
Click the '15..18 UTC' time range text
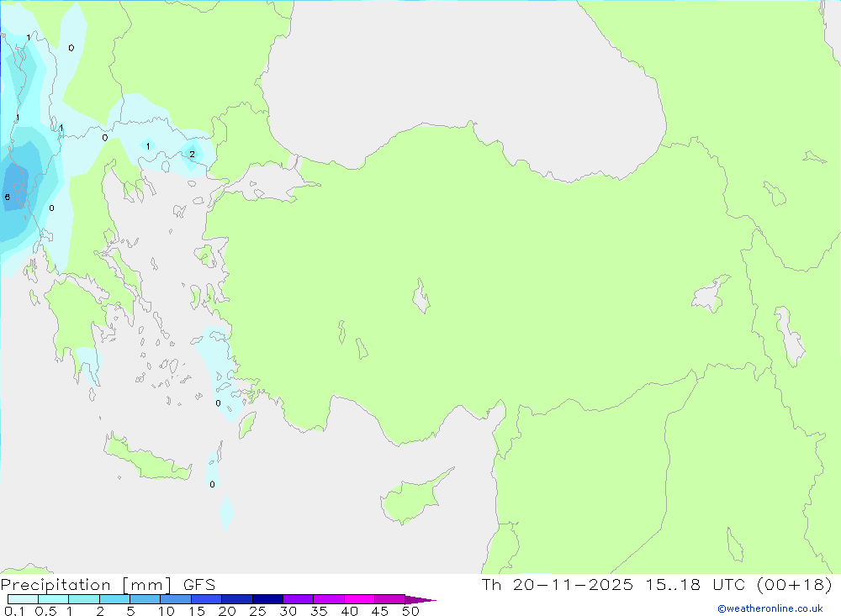[x=696, y=584]
